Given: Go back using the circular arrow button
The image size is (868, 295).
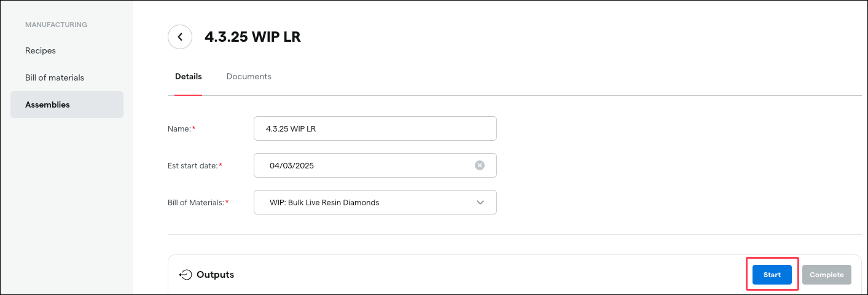Looking at the screenshot, I should (x=180, y=37).
